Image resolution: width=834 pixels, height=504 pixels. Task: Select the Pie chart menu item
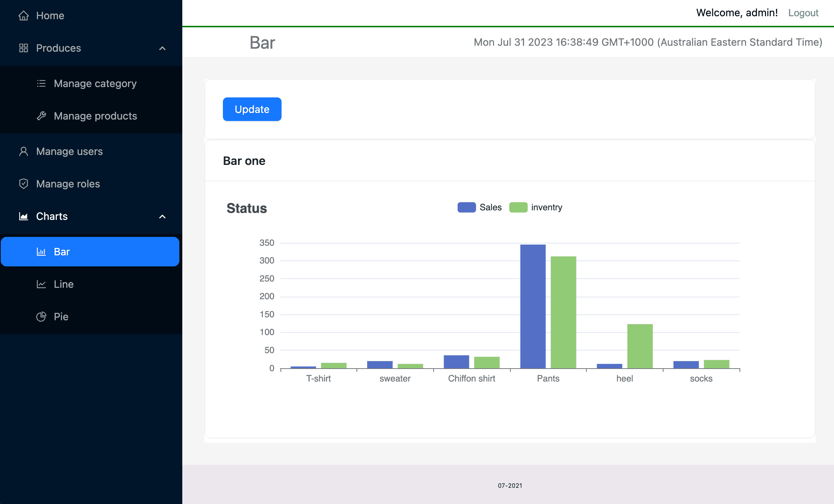61,316
